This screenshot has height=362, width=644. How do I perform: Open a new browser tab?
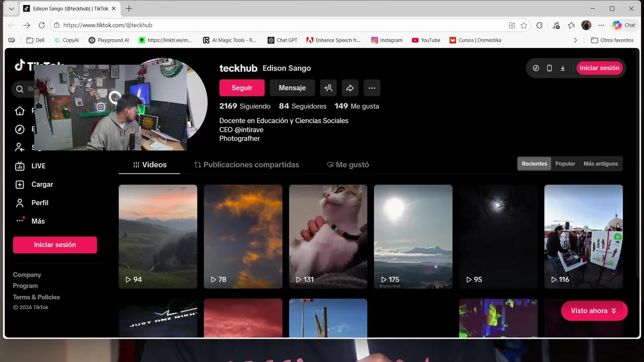(129, 9)
